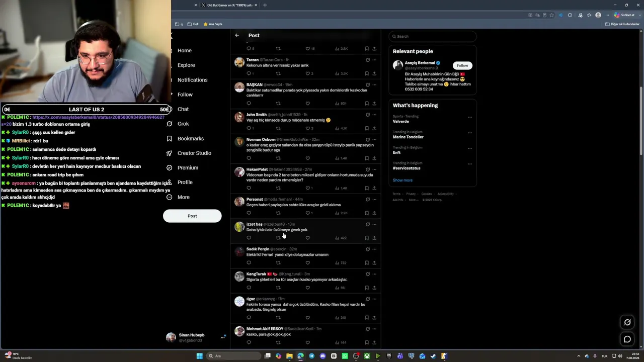Go back using the Post header arrow
Image resolution: width=644 pixels, height=362 pixels.
(x=237, y=35)
